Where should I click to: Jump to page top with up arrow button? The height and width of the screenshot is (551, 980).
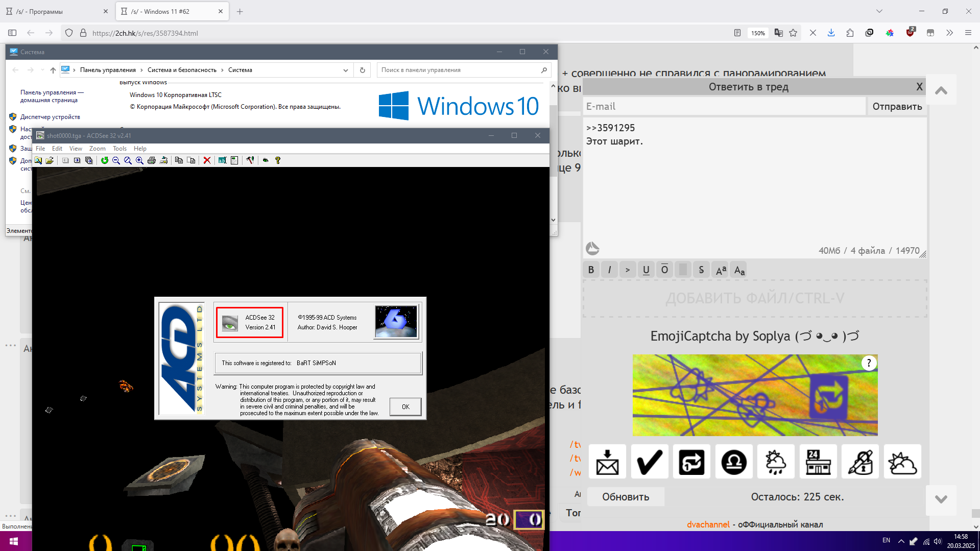click(x=941, y=91)
